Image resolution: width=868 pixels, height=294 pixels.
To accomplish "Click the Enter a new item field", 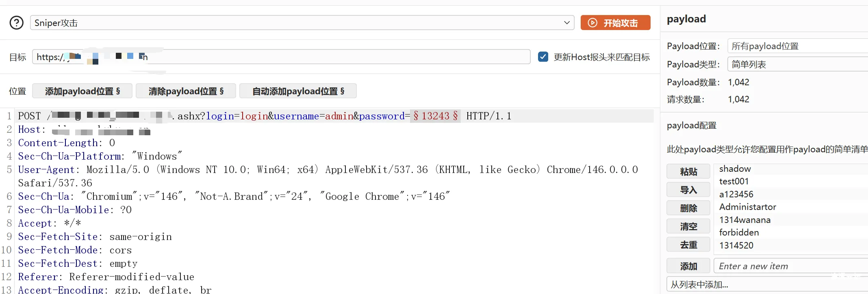I will [788, 266].
